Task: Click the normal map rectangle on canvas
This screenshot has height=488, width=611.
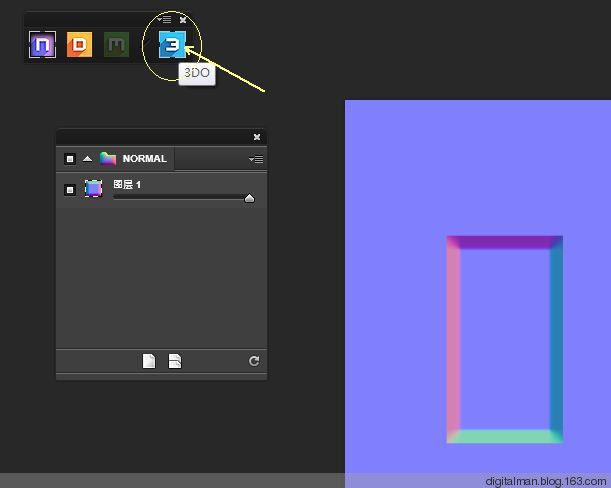Action: click(505, 339)
